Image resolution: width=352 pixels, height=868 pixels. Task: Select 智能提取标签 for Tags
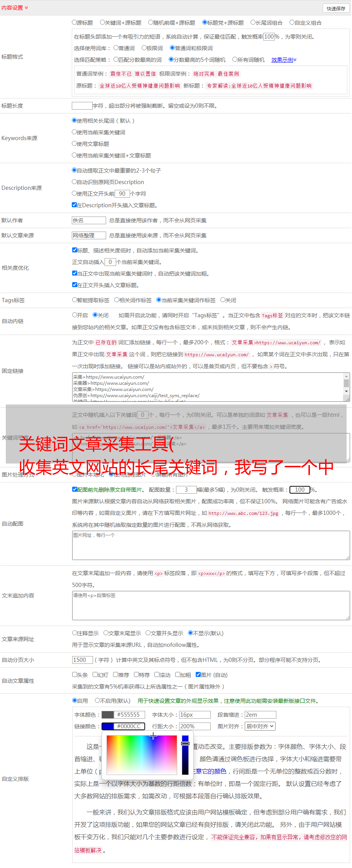[74, 300]
